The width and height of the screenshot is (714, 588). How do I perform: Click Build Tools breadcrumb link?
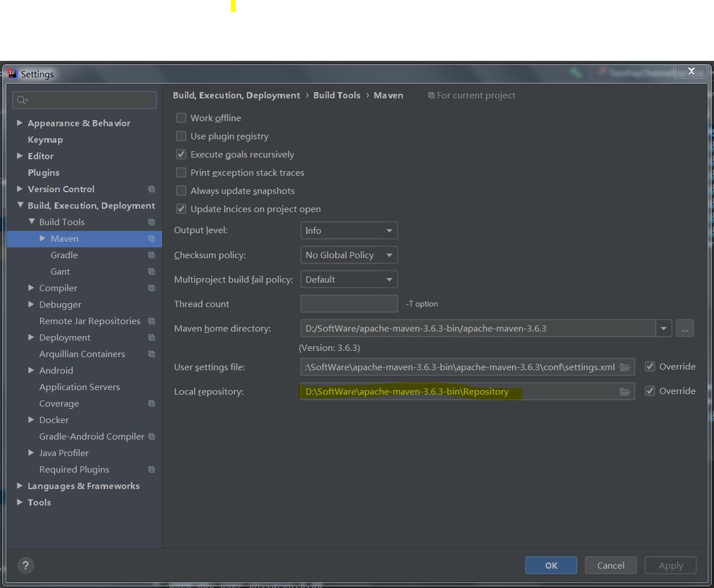tap(337, 96)
